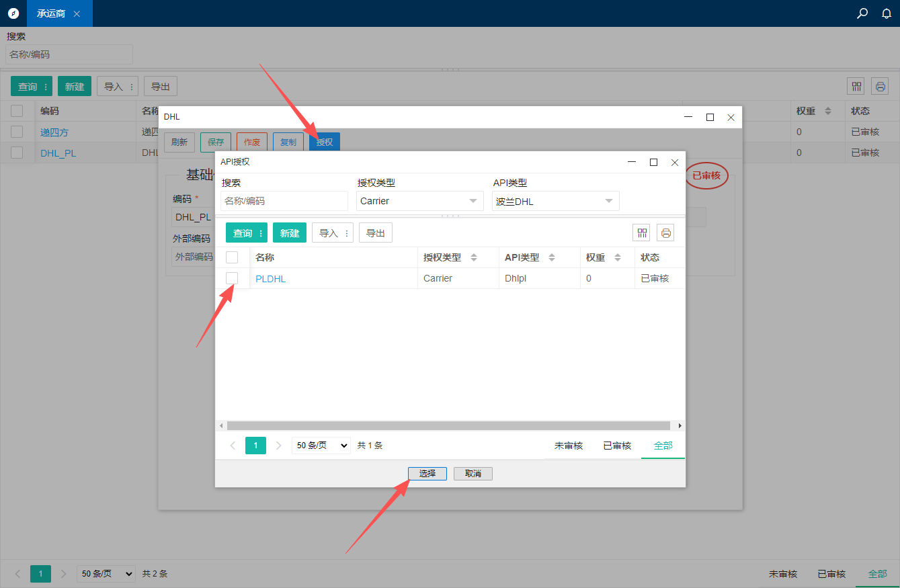Open the PLDHL link in the table
This screenshot has height=588, width=900.
tap(270, 279)
